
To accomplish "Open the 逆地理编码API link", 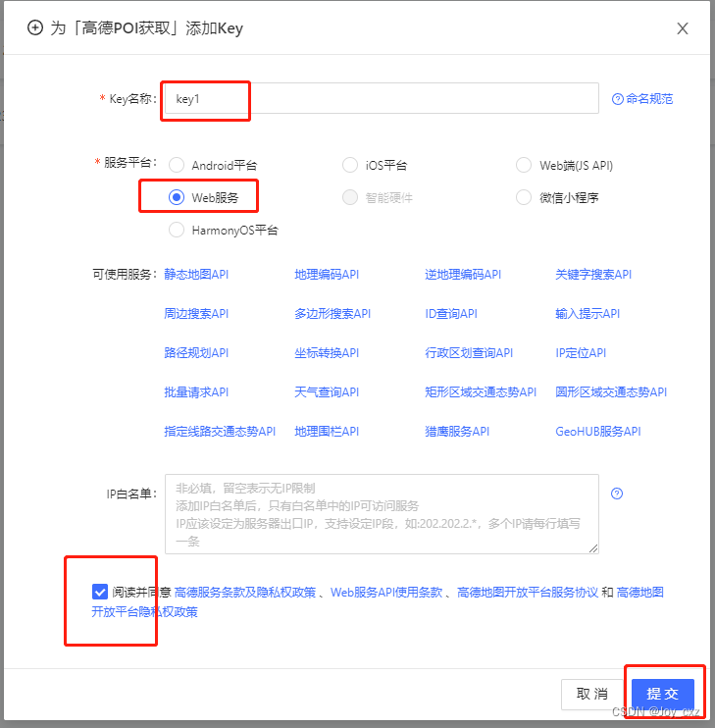I will pyautogui.click(x=463, y=275).
